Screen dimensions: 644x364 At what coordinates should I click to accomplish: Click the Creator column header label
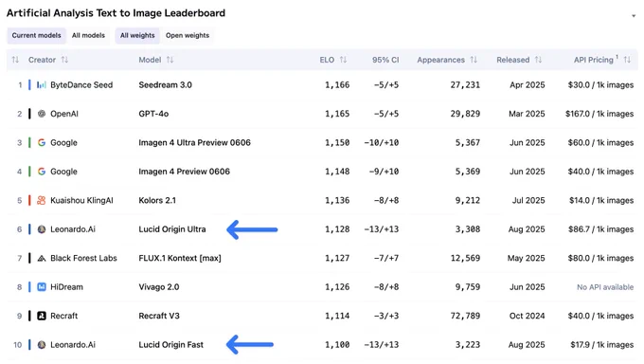pyautogui.click(x=42, y=60)
